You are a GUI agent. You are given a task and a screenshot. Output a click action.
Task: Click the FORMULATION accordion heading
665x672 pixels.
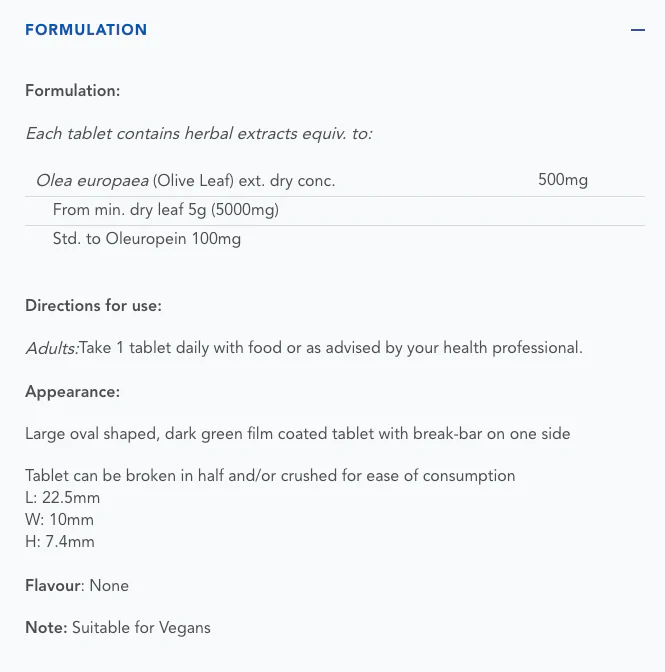86,30
